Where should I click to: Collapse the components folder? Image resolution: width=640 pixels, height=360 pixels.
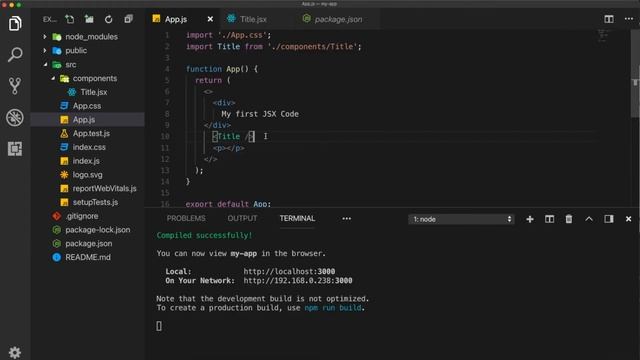pos(87,78)
